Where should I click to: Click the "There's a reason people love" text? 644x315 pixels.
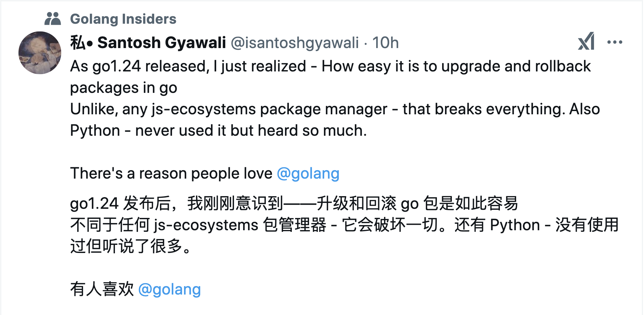[x=171, y=173]
